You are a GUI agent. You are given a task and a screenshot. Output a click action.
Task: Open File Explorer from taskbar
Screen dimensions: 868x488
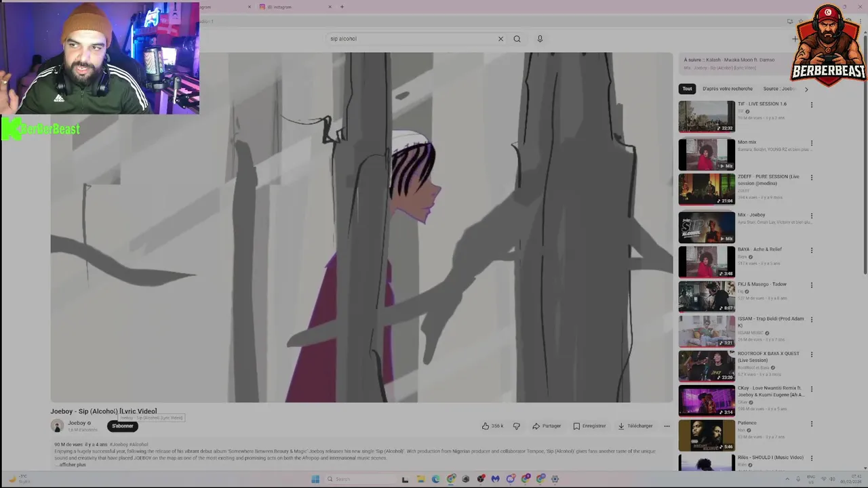[420, 479]
